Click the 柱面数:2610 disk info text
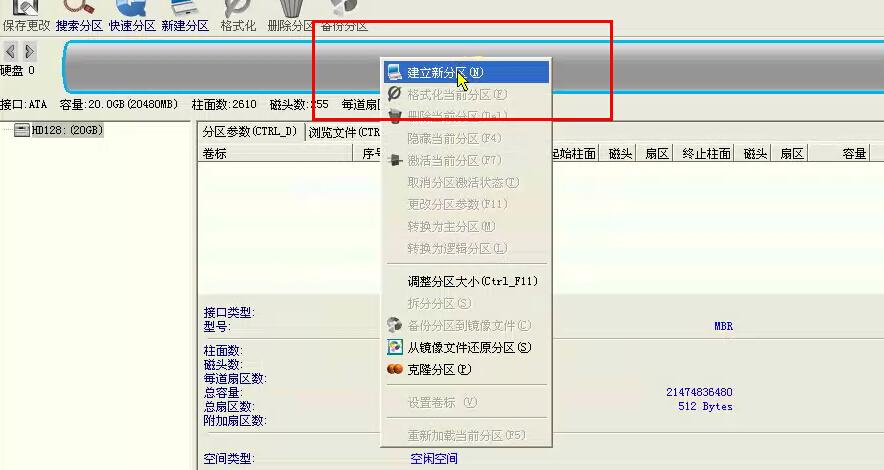Screen dimensions: 884x470 click(x=224, y=104)
